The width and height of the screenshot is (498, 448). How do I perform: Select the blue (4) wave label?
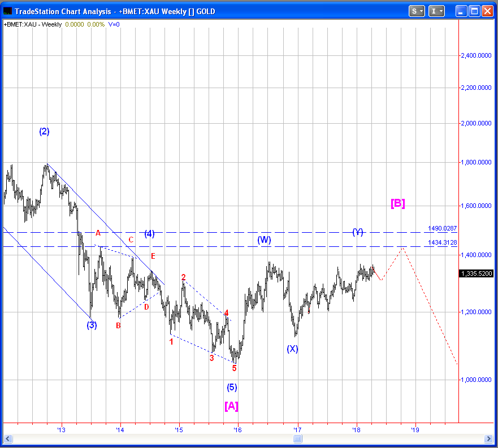click(x=149, y=234)
